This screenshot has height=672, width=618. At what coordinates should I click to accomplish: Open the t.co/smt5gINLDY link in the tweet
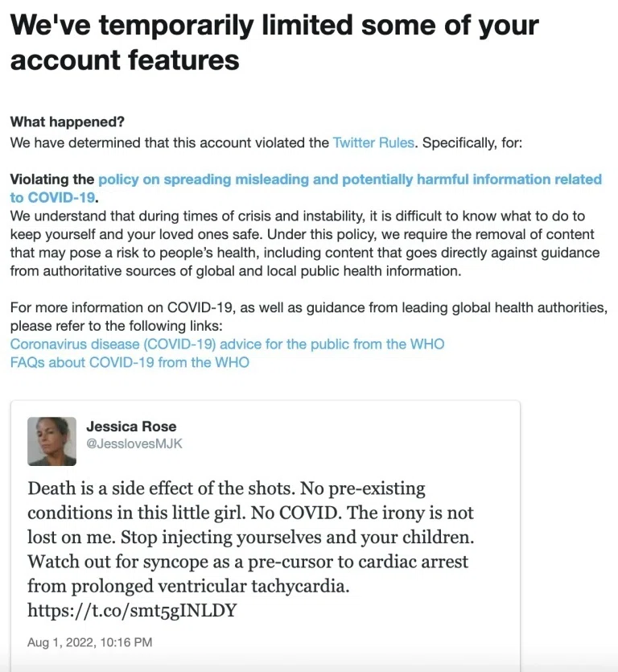tap(132, 610)
